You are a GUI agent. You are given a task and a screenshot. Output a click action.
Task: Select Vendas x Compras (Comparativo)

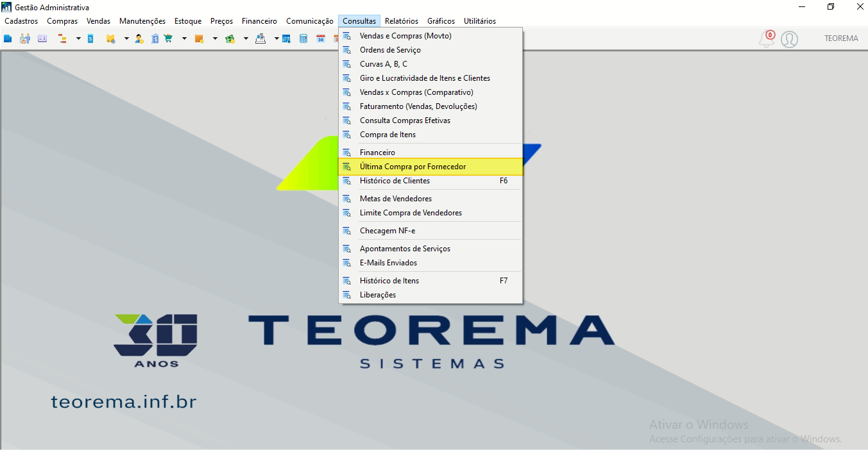431,92
